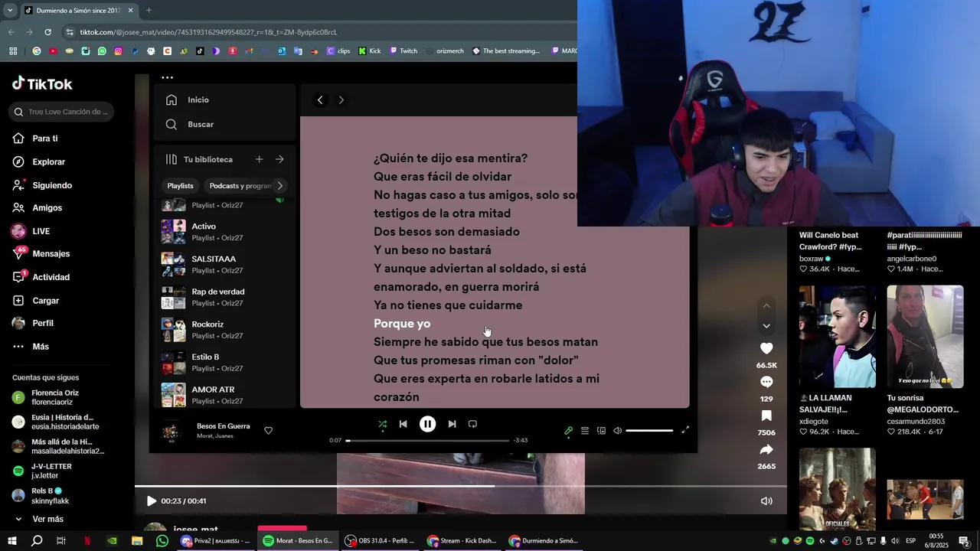Open the AMOR ATR playlist
This screenshot has width=980, height=551.
point(224,395)
